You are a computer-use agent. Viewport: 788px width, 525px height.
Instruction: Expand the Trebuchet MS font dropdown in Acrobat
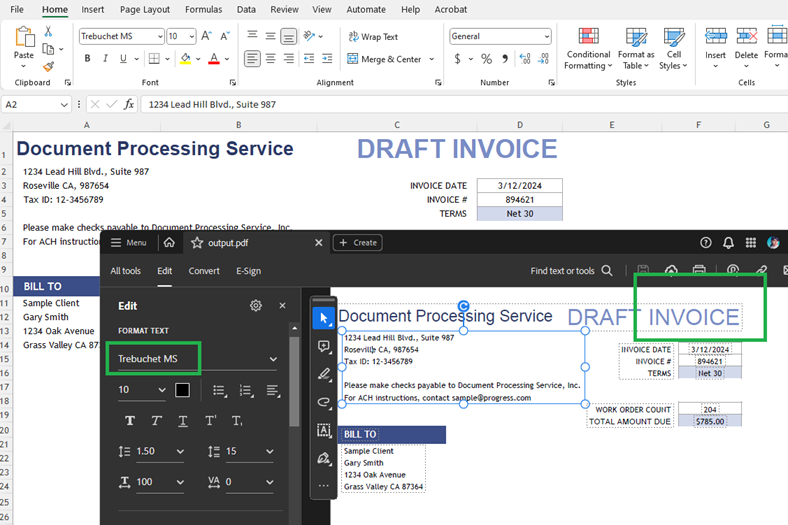(273, 359)
